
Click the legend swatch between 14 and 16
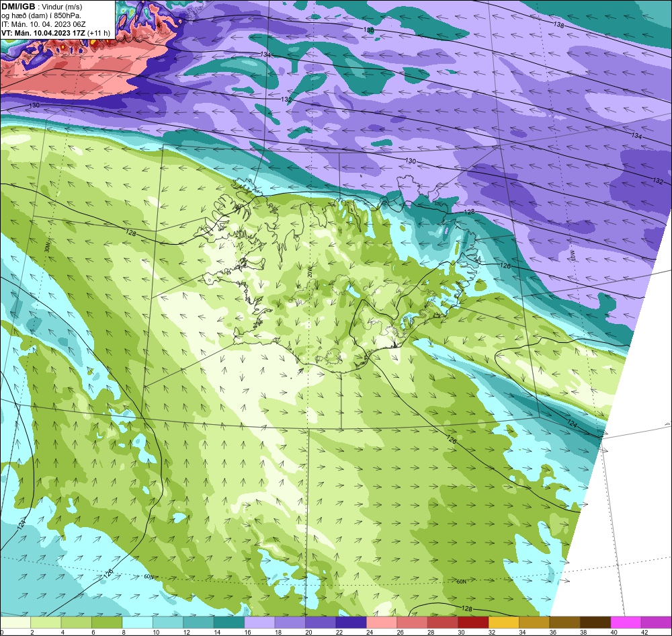(229, 622)
